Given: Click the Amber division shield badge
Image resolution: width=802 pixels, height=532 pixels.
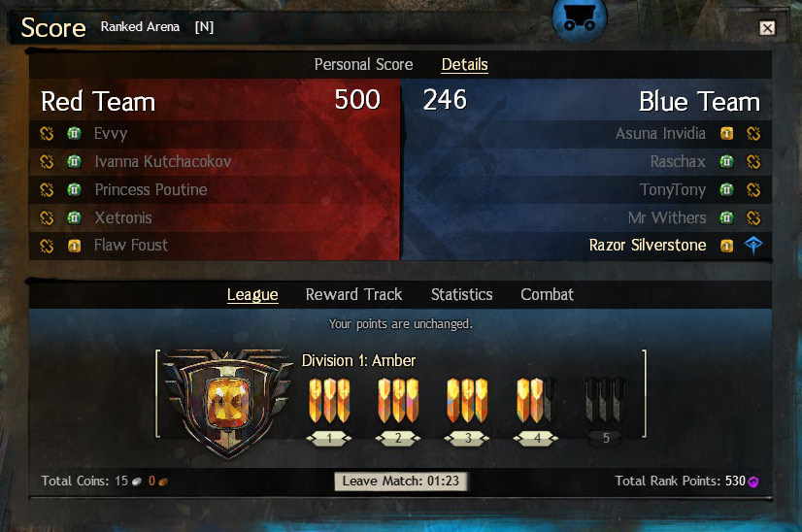Looking at the screenshot, I should 225,402.
